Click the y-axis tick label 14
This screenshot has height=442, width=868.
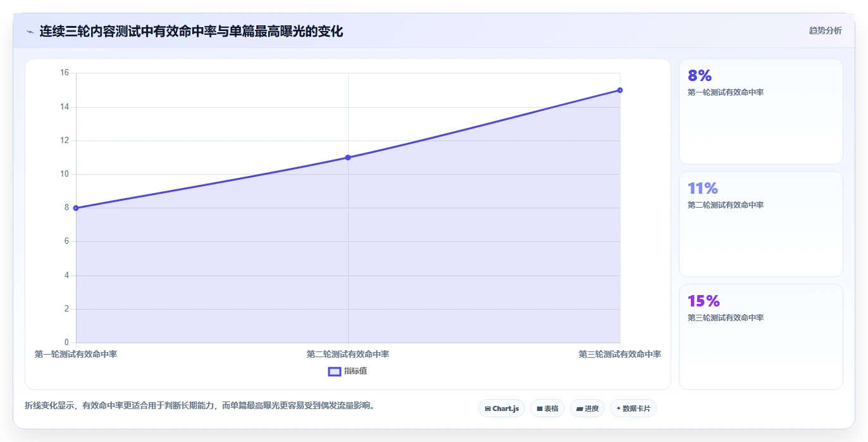coord(65,107)
